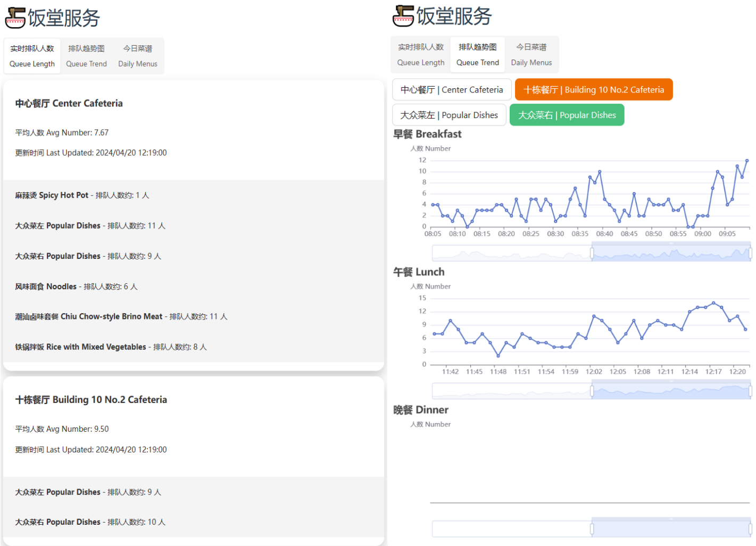
Task: Click the last data point of Lunch line
Action: pos(745,330)
